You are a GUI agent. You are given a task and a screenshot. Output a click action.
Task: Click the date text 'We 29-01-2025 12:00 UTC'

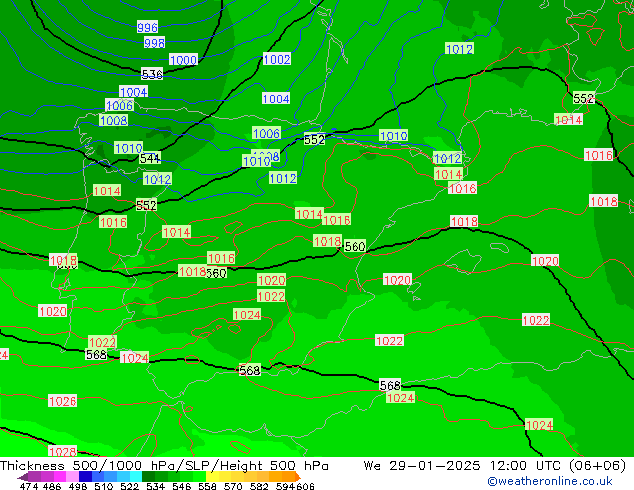464,466
